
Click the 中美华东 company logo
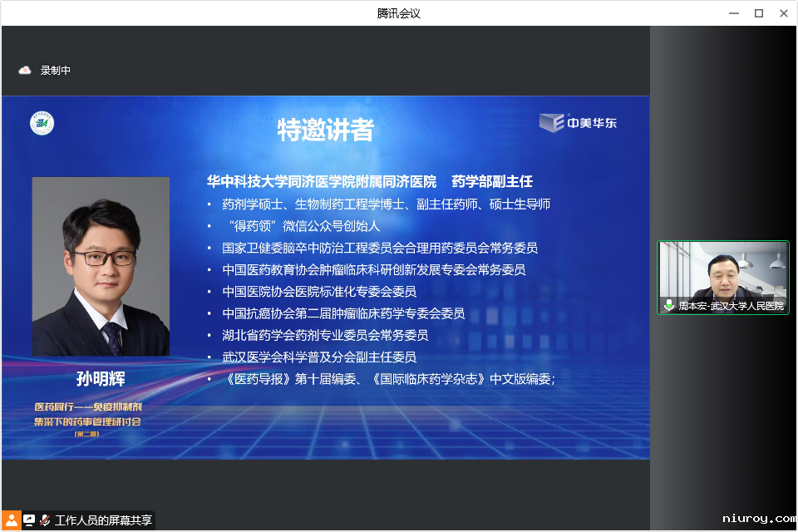[x=579, y=123]
